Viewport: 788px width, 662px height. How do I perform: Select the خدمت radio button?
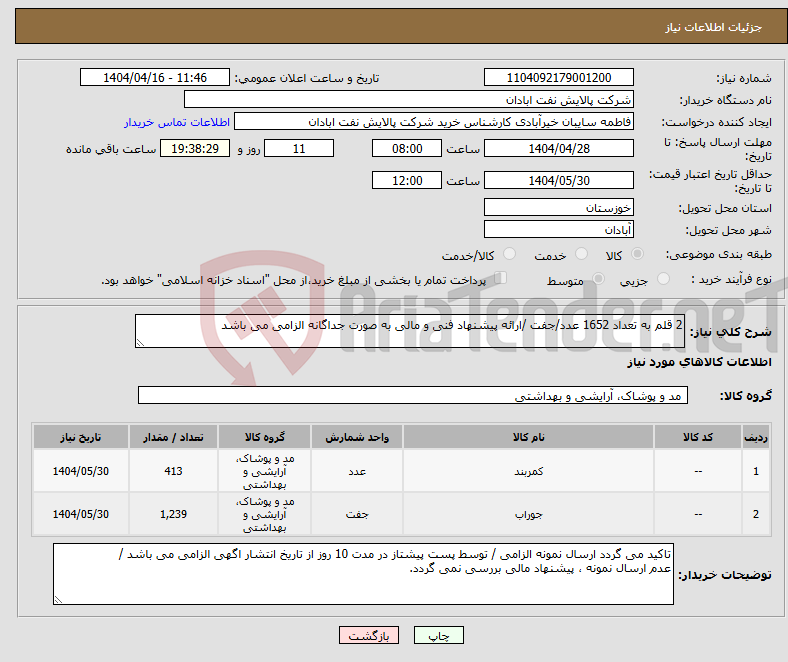click(x=581, y=254)
